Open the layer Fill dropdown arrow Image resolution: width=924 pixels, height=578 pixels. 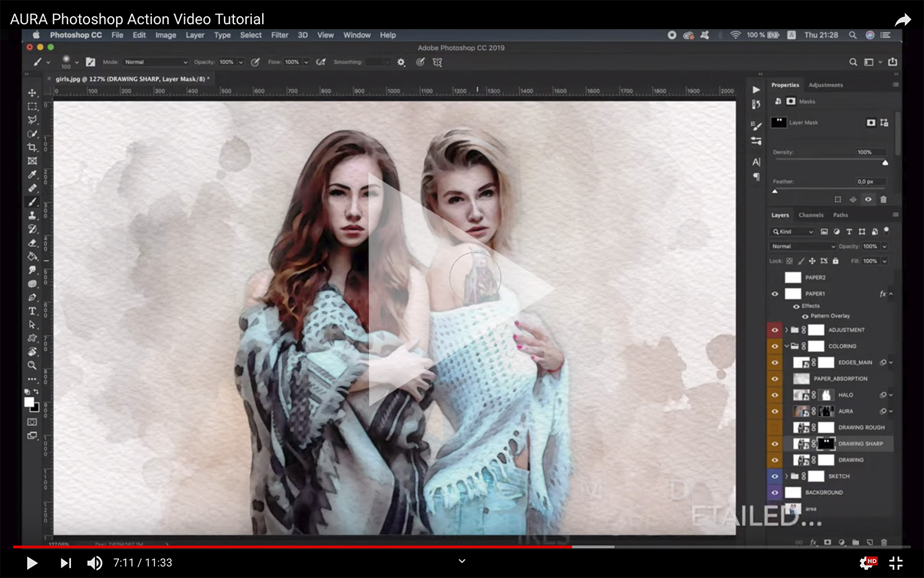[884, 261]
